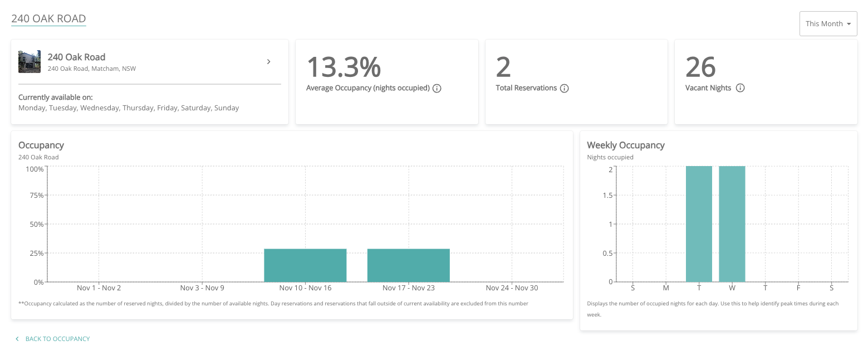Click the Total Reservations count of 2
This screenshot has height=360, width=868.
503,67
